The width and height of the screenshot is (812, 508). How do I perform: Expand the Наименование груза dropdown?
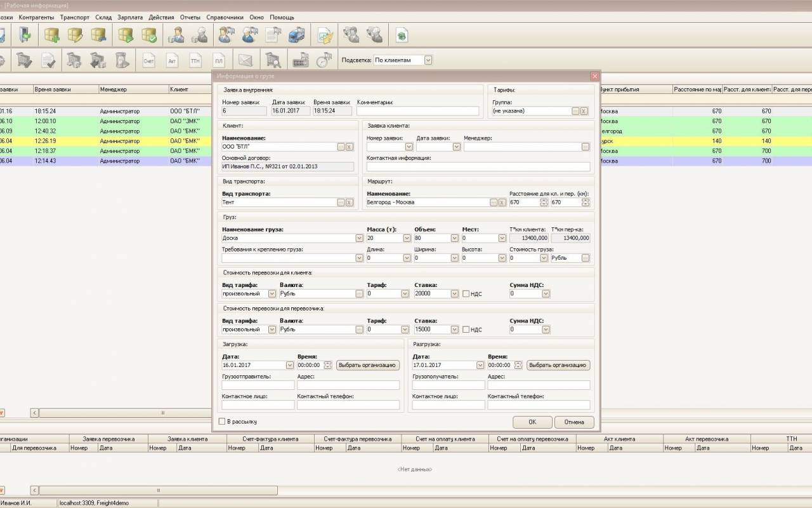360,238
